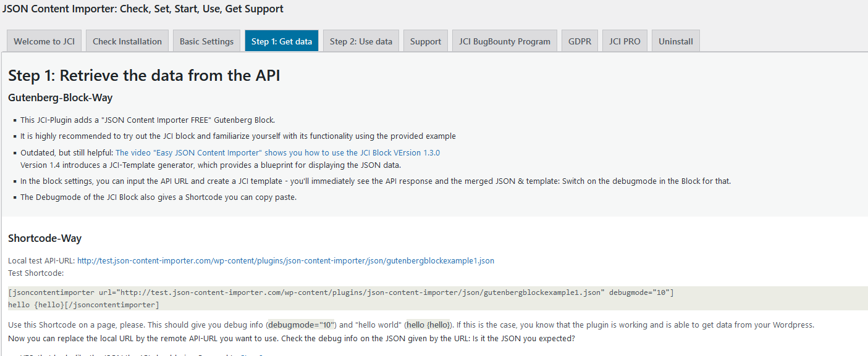The image size is (868, 356).
Task: Click the JSON Content Importer page title
Action: 143,9
